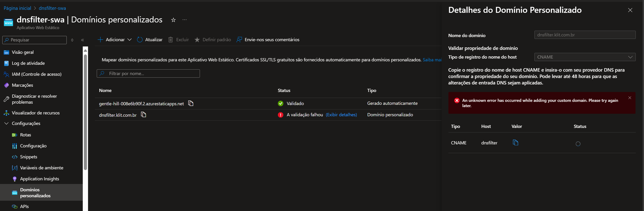Click the dnsfilter-swa breadcrumb link
This screenshot has height=211, width=644.
click(x=52, y=8)
